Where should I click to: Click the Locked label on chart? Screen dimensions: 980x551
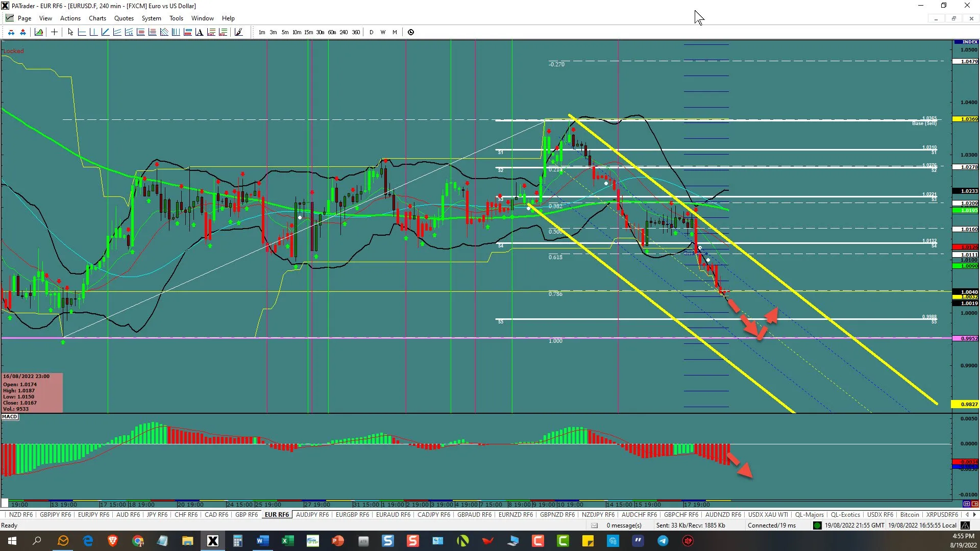(x=14, y=51)
